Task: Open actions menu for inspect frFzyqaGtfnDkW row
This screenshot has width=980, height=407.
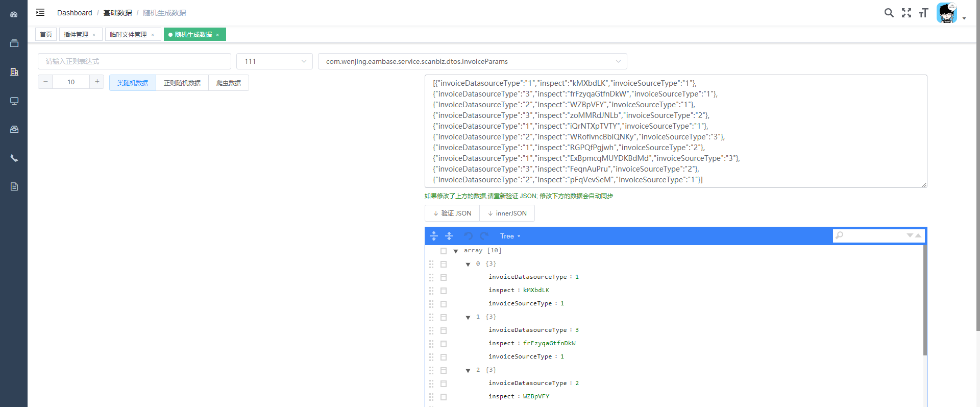Action: [444, 344]
